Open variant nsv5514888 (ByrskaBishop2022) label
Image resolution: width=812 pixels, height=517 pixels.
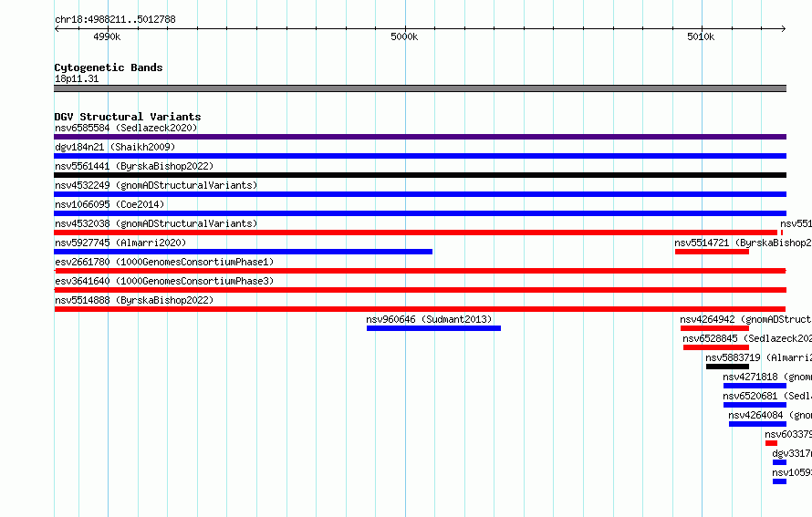click(x=134, y=300)
